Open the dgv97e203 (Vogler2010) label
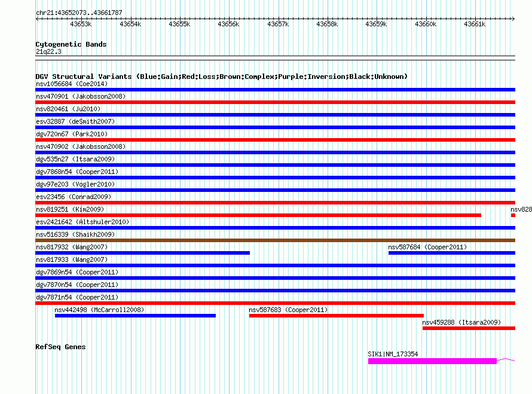Screen dimensions: 532x394 click(x=75, y=184)
